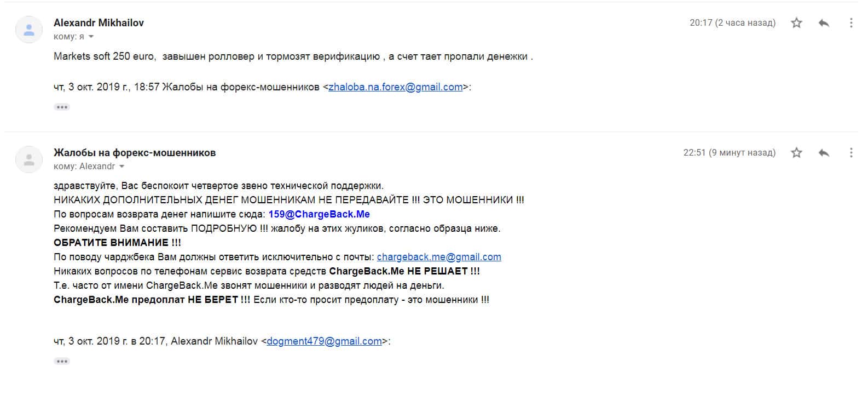
Task: Reply to the Жалобы на форекс-мошенников message
Action: click(824, 153)
